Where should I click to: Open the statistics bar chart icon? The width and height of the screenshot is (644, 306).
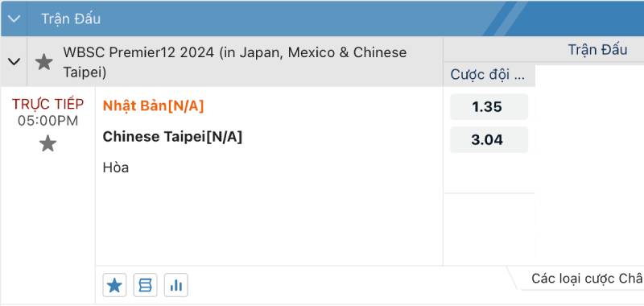175,285
